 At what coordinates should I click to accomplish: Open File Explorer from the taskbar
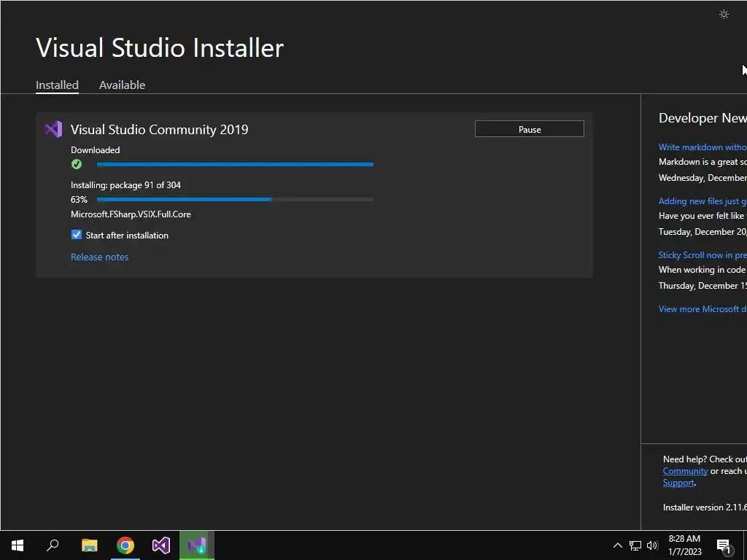pos(89,545)
